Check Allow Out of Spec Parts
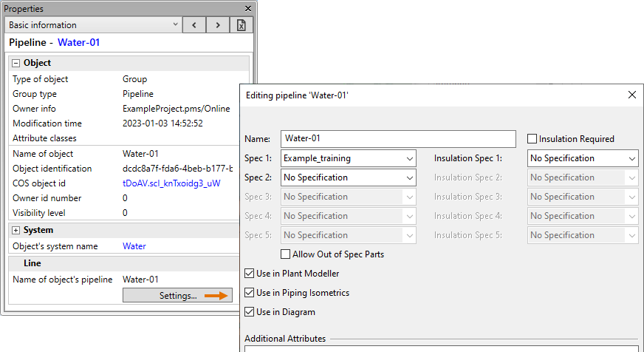 click(x=285, y=254)
